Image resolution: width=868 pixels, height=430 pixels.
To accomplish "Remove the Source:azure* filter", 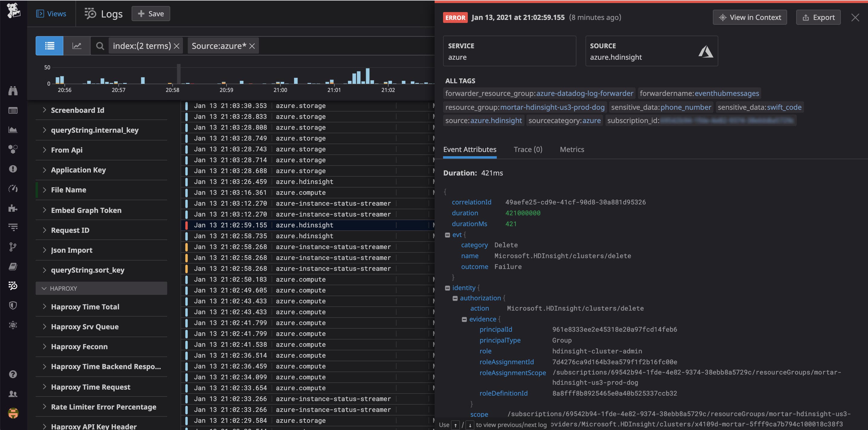I will click(252, 46).
